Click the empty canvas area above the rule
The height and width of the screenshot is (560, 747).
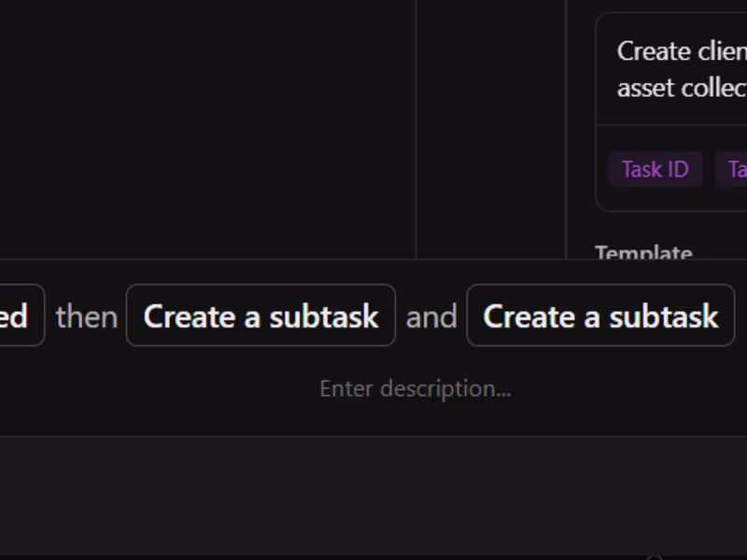[205, 121]
